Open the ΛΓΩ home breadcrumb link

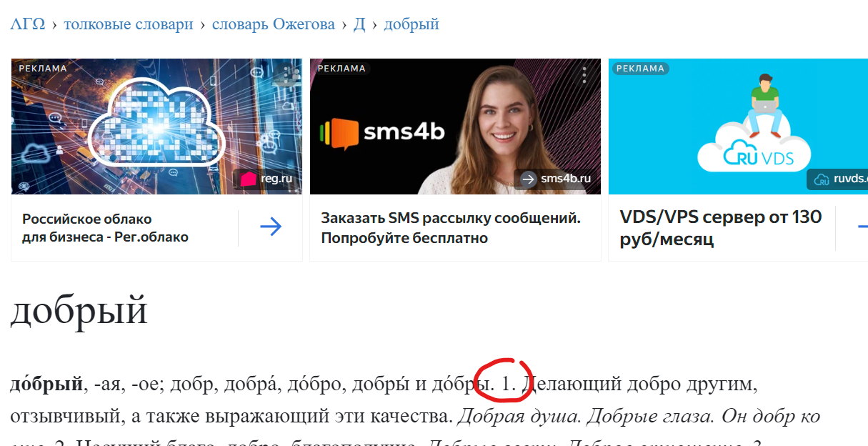28,24
